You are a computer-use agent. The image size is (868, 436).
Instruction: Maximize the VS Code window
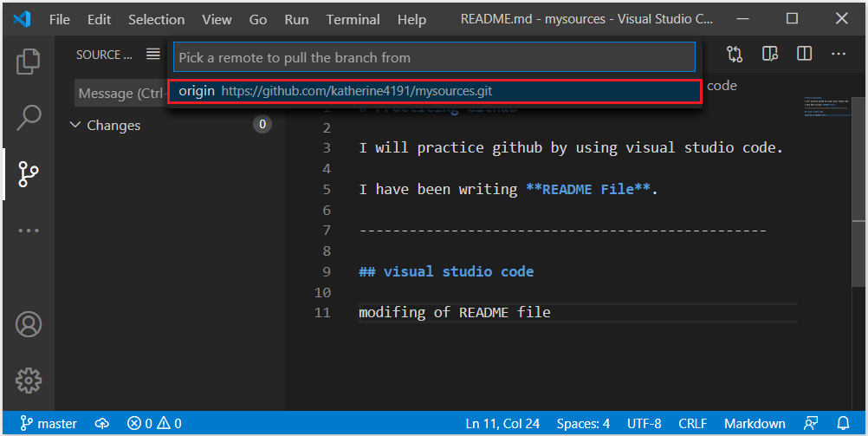pyautogui.click(x=792, y=19)
